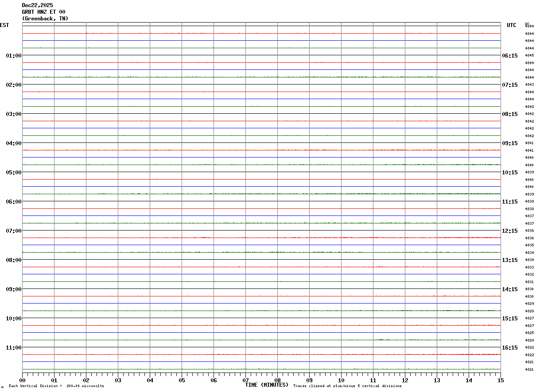
Task: Select the DC value 4831
Action: coord(529,282)
